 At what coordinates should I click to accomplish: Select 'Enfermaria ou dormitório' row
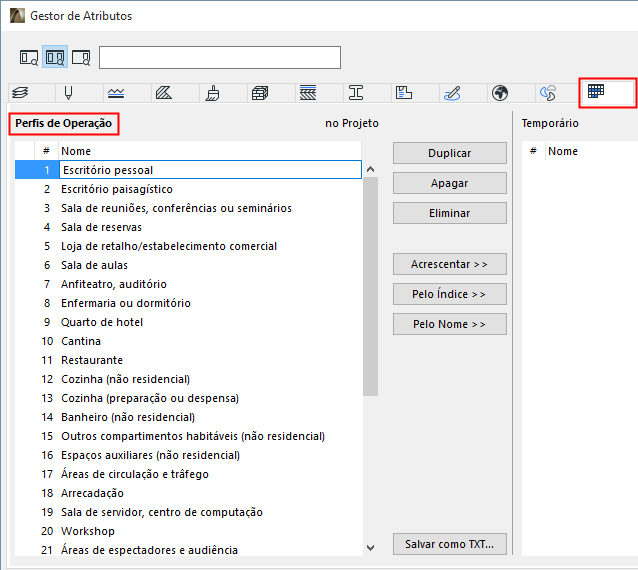tap(188, 303)
